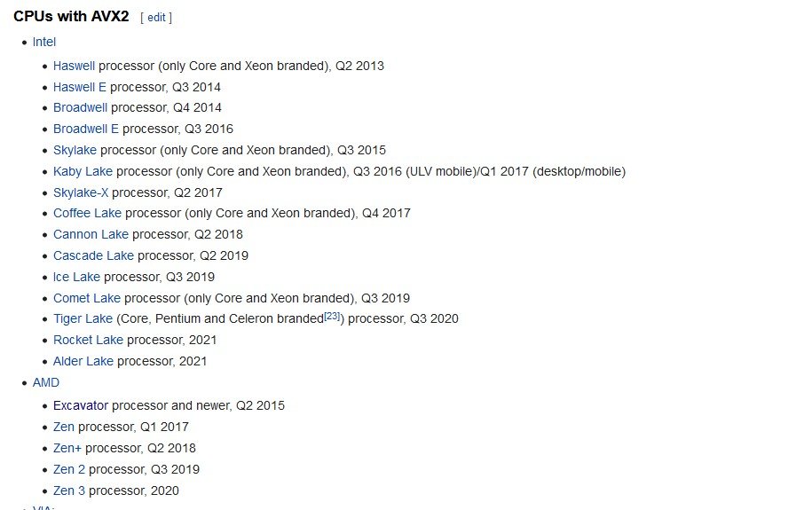This screenshot has height=510, width=812.
Task: Visit the Rocket Lake link
Action: [89, 340]
